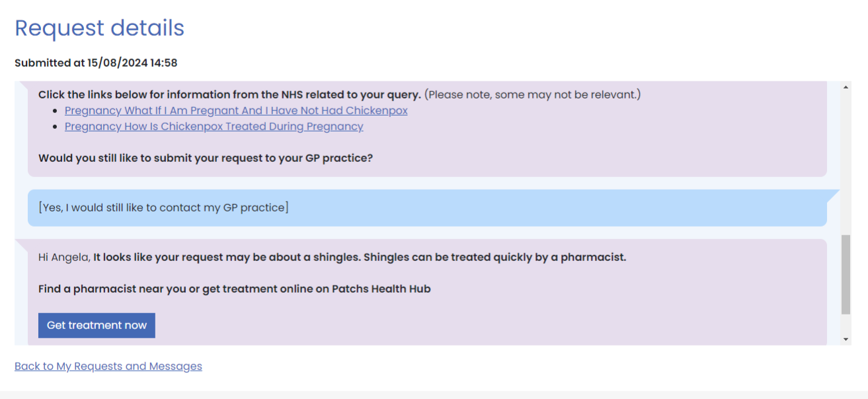The width and height of the screenshot is (868, 399).
Task: Click the conversation scrollbar down arrow
Action: coord(846,339)
